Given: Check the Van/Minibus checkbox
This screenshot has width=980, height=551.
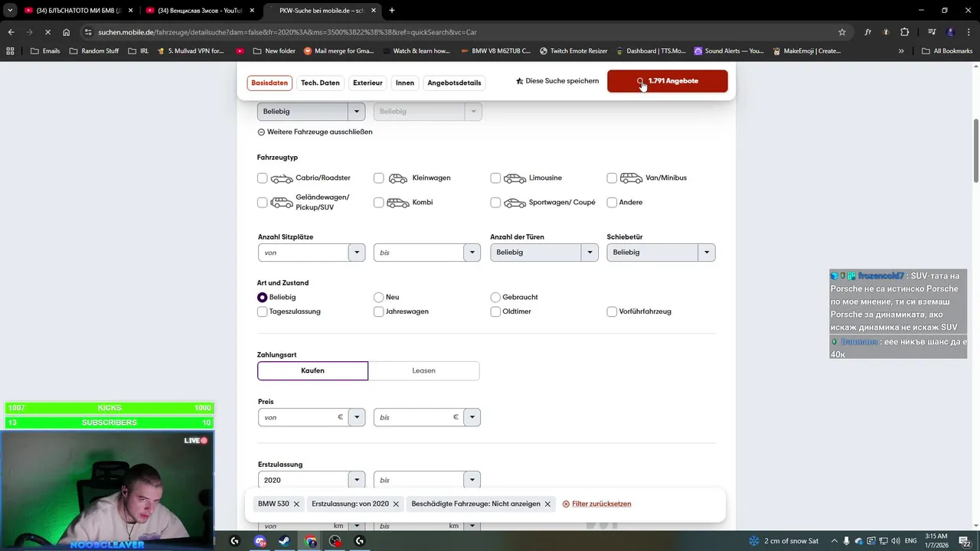Looking at the screenshot, I should 612,178.
